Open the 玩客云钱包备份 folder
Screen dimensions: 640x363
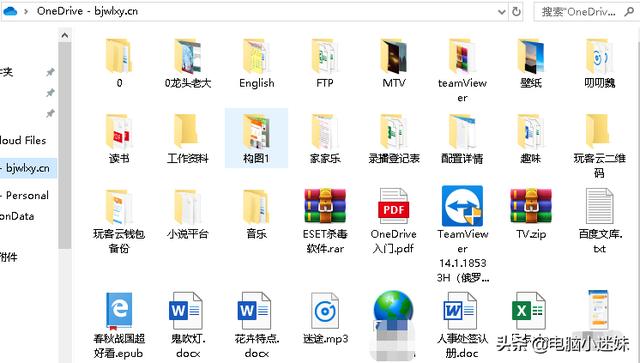tap(119, 221)
